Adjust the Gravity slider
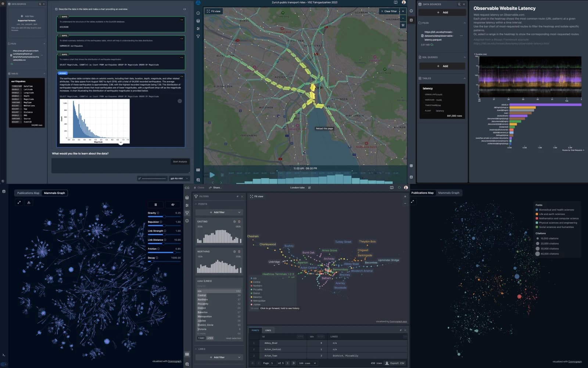This screenshot has height=368, width=588. [164, 217]
